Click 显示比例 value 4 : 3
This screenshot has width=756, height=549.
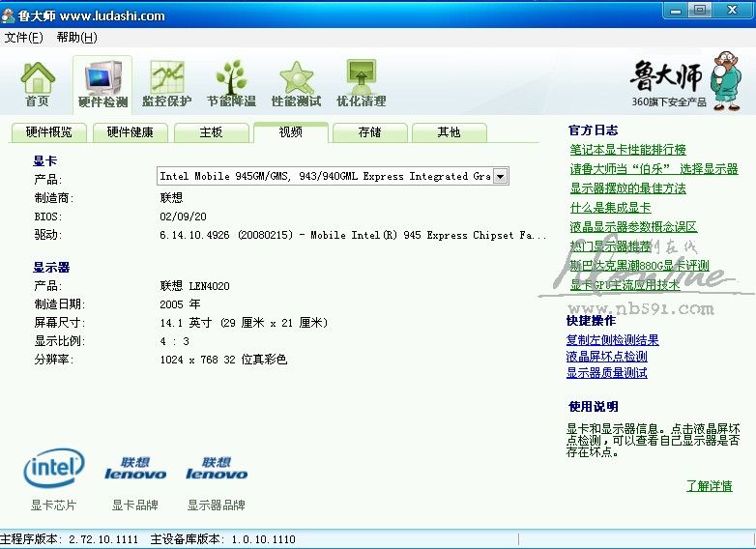175,341
